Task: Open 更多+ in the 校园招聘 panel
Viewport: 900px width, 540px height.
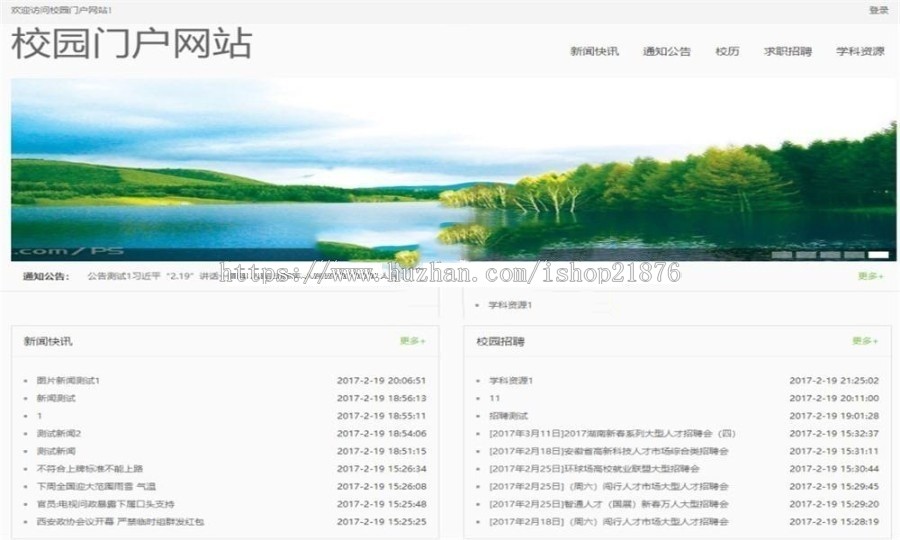Action: [865, 341]
